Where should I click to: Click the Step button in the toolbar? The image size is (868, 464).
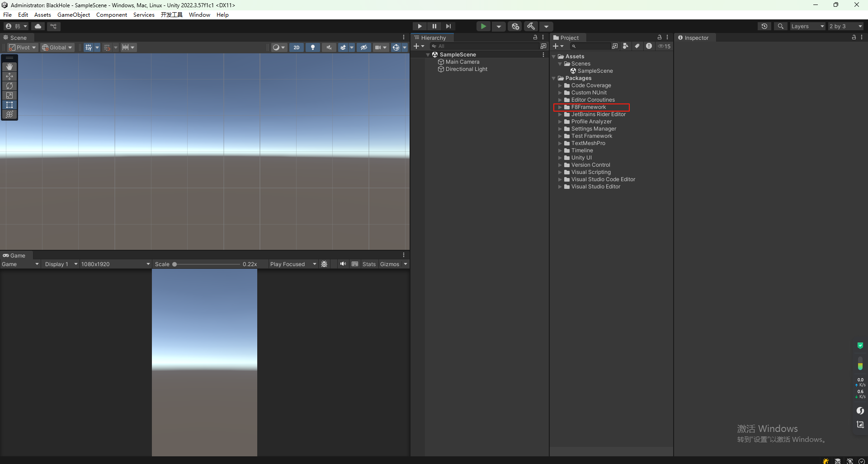pyautogui.click(x=448, y=26)
